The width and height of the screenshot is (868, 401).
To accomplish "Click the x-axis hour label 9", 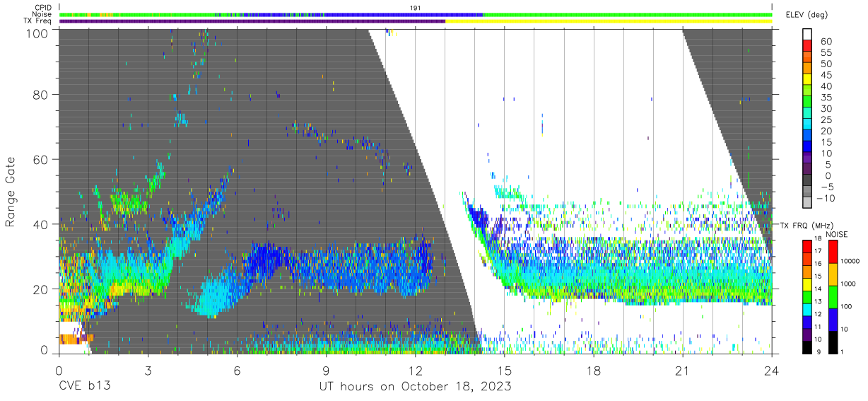I will point(326,370).
